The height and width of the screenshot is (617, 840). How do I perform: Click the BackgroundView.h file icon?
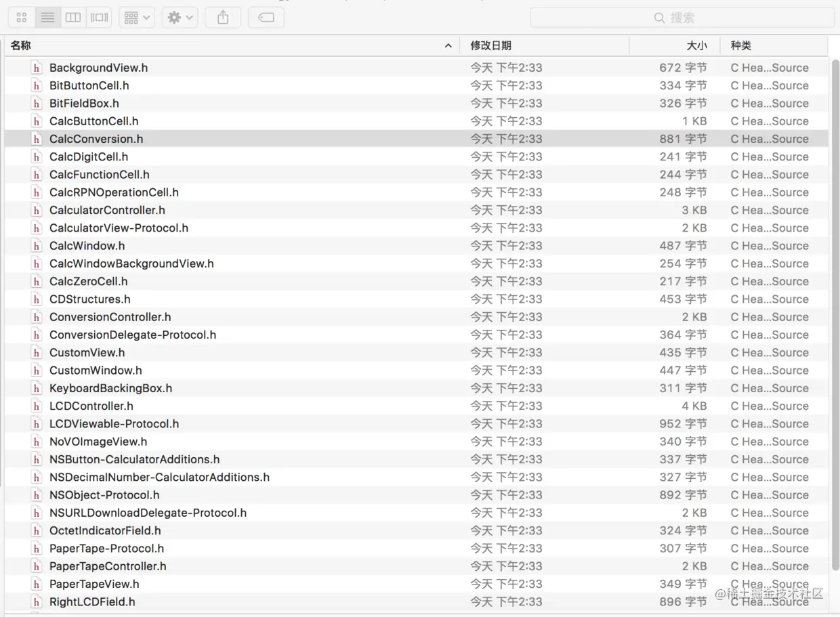click(37, 68)
